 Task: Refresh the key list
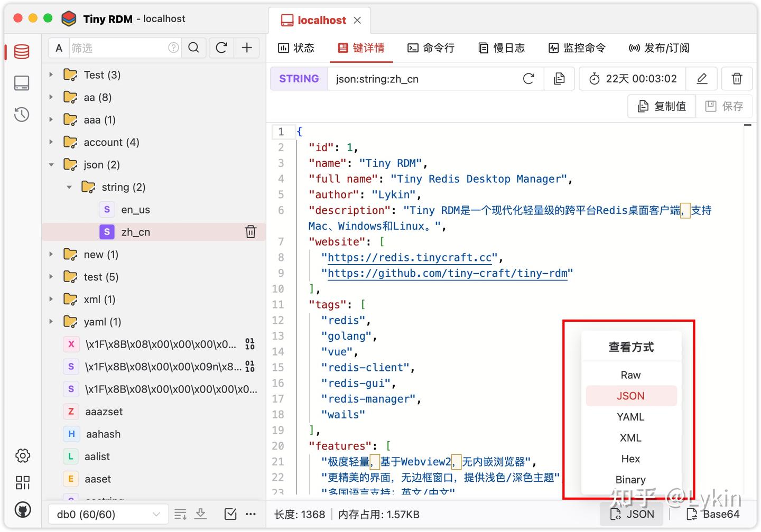pyautogui.click(x=221, y=48)
